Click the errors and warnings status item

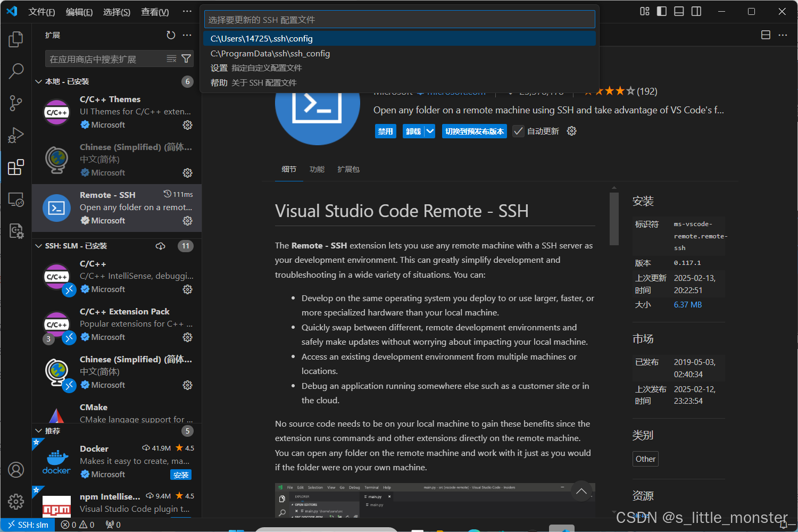point(78,525)
